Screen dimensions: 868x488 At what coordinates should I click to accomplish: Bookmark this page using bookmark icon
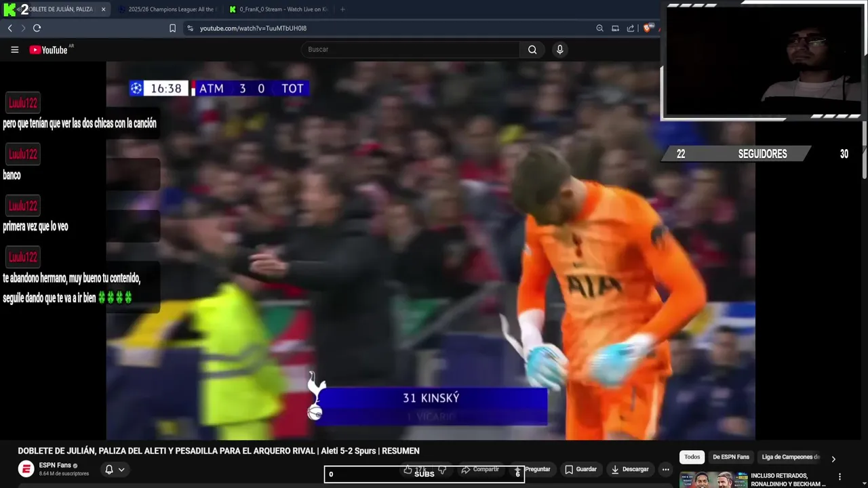(x=172, y=28)
